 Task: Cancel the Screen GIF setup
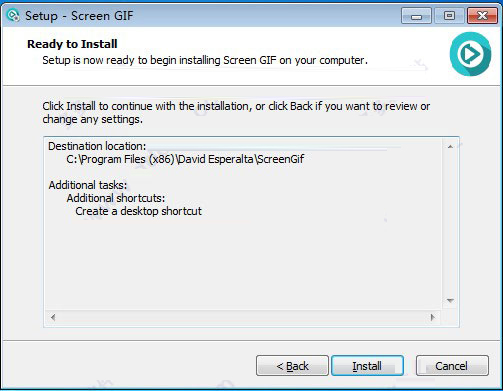pyautogui.click(x=452, y=366)
